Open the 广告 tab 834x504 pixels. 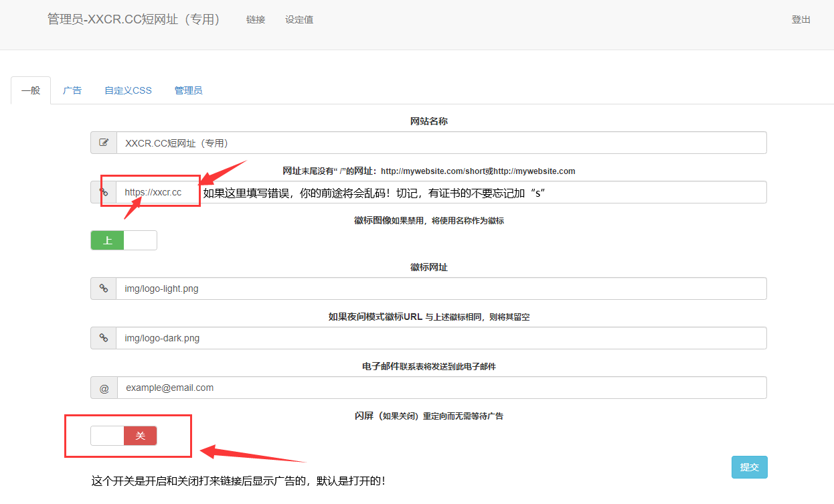[x=72, y=90]
